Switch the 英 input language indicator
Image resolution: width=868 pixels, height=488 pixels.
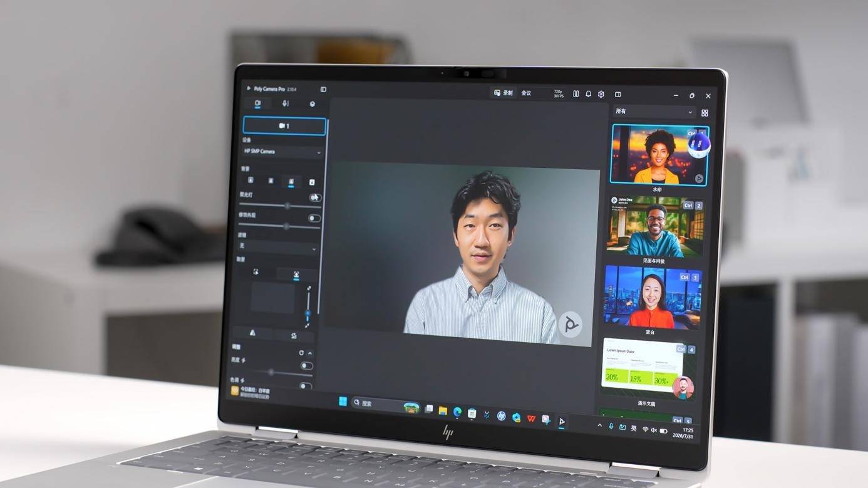634,428
